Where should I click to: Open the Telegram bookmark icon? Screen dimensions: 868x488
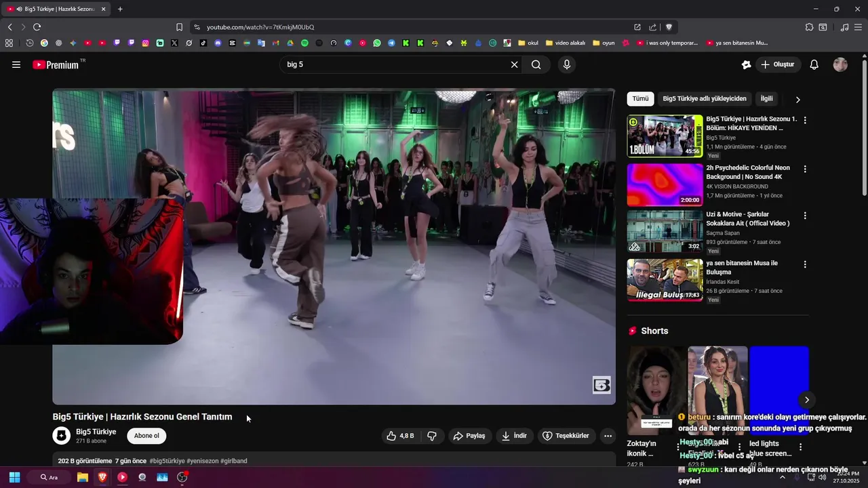click(391, 43)
